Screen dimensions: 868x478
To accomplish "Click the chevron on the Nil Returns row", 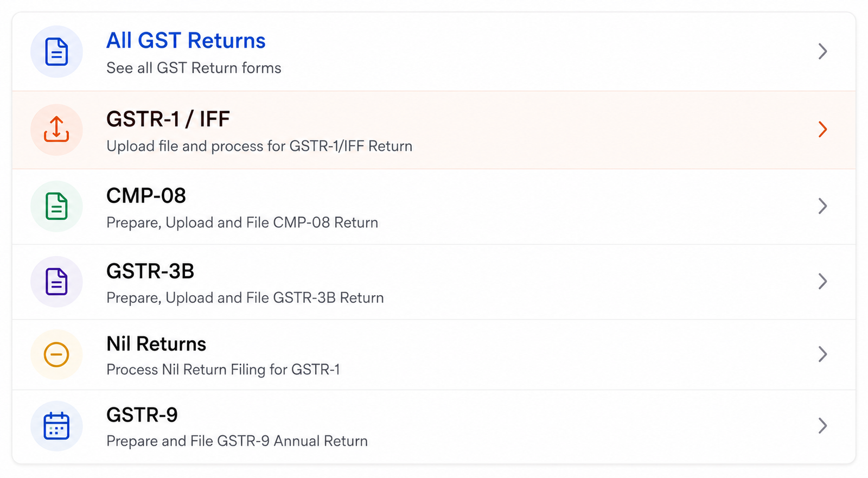I will (822, 354).
